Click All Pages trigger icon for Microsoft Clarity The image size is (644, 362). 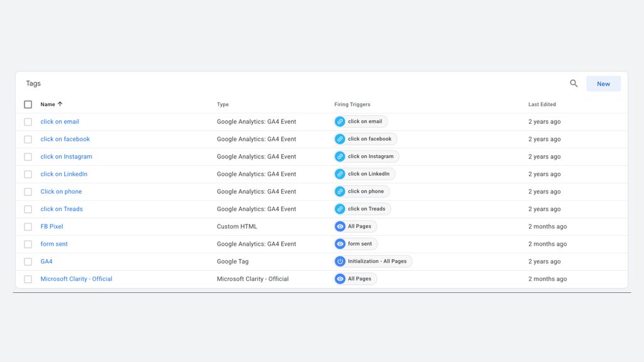340,278
